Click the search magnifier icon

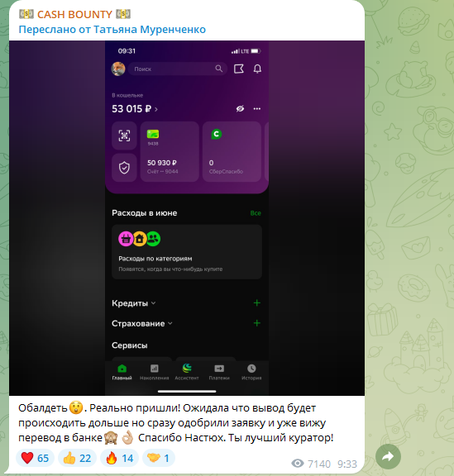pos(219,69)
